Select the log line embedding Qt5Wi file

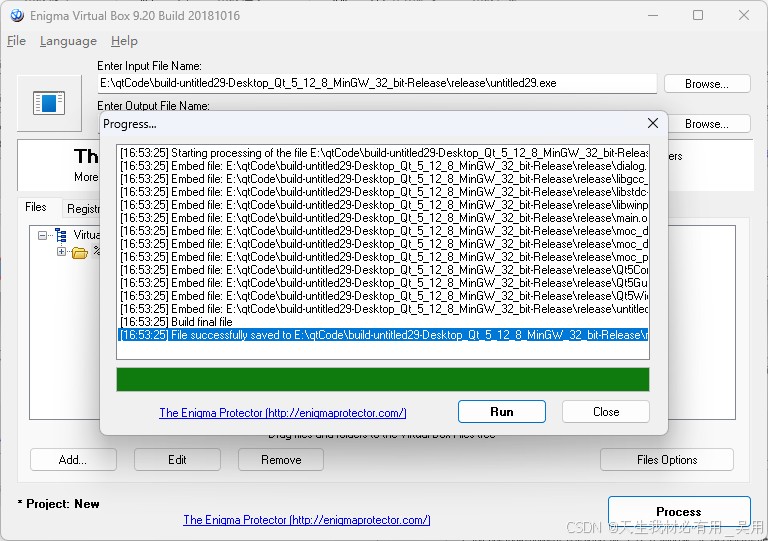pyautogui.click(x=384, y=296)
